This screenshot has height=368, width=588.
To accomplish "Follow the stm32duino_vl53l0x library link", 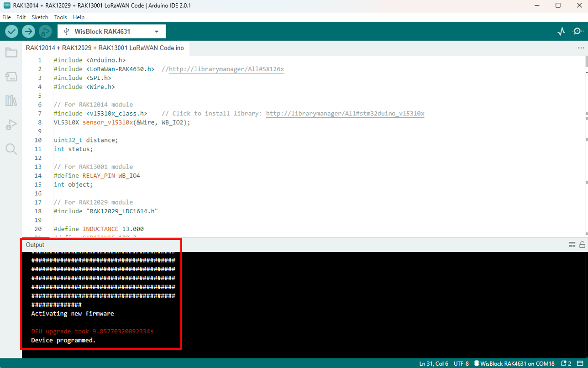I will (345, 114).
